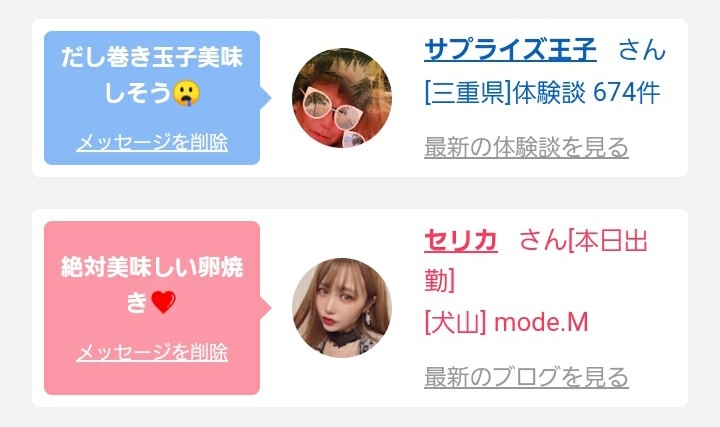Select the 体験談 674件 review count

[x=586, y=92]
